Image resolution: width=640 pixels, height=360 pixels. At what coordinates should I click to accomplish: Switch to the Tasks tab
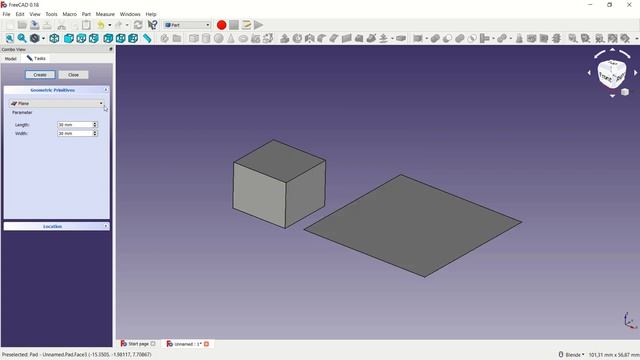pyautogui.click(x=36, y=58)
